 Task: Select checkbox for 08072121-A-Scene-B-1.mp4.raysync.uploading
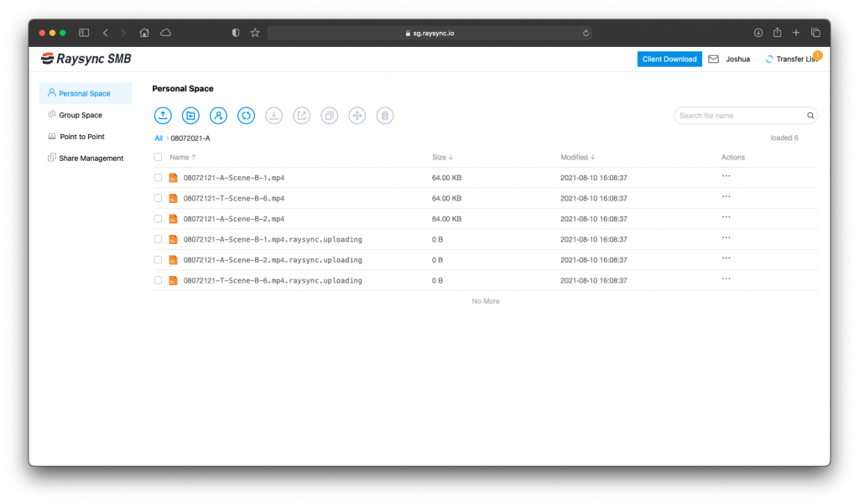pos(158,239)
